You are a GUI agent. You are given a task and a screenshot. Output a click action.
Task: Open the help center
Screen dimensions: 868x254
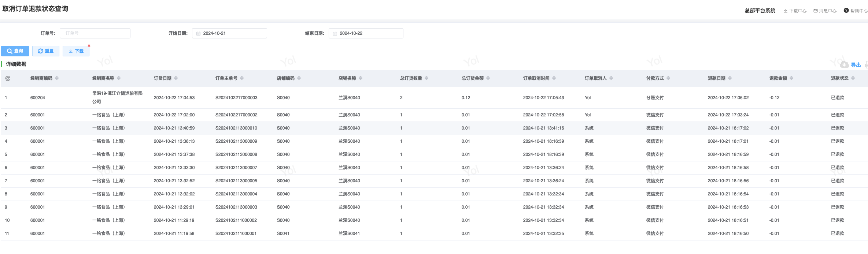tap(856, 11)
